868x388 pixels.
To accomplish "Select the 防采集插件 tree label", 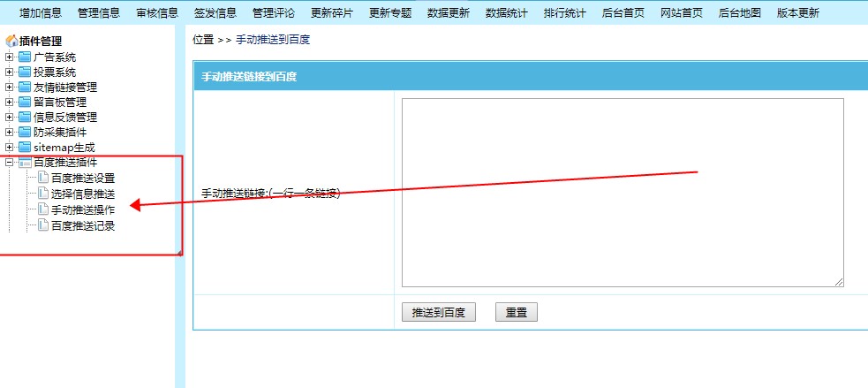I will [60, 132].
